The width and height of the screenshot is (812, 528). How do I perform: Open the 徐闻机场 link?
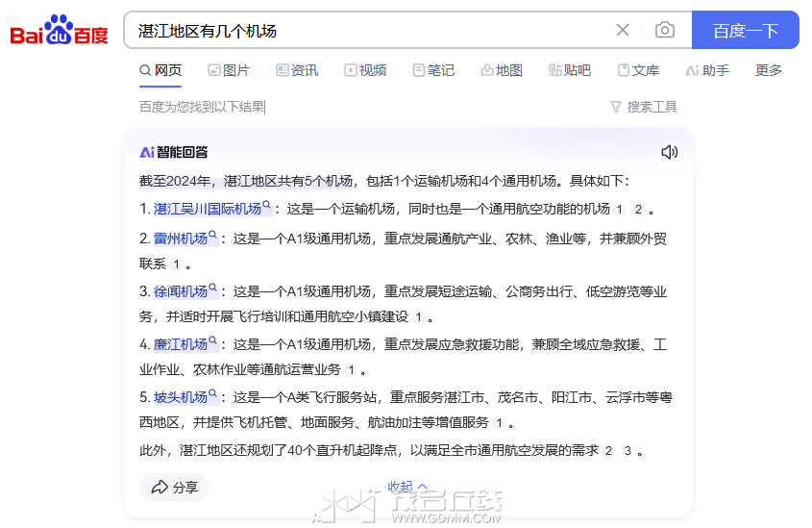(x=181, y=291)
